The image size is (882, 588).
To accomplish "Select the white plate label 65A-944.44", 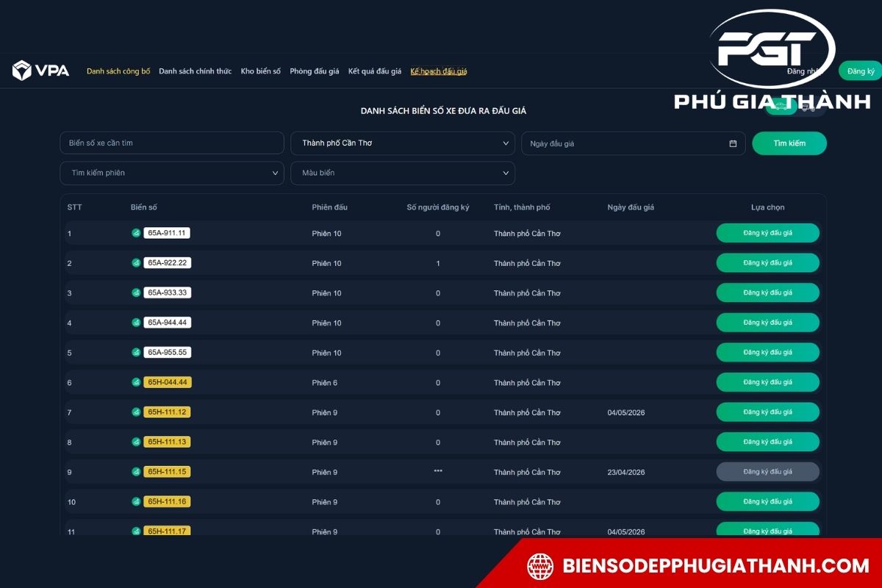I will pos(168,323).
